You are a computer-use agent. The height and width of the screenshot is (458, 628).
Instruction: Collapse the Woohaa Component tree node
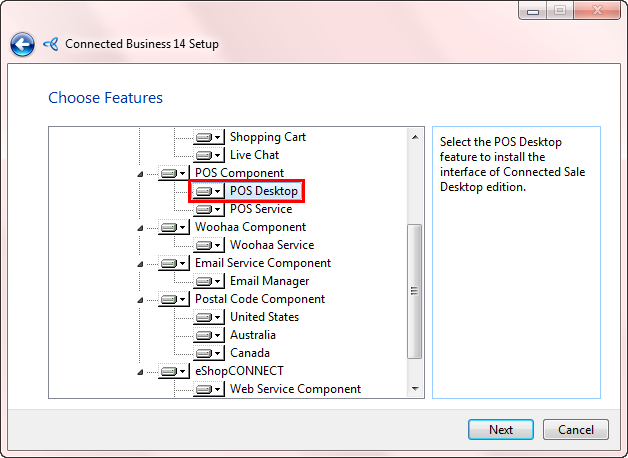pyautogui.click(x=141, y=227)
